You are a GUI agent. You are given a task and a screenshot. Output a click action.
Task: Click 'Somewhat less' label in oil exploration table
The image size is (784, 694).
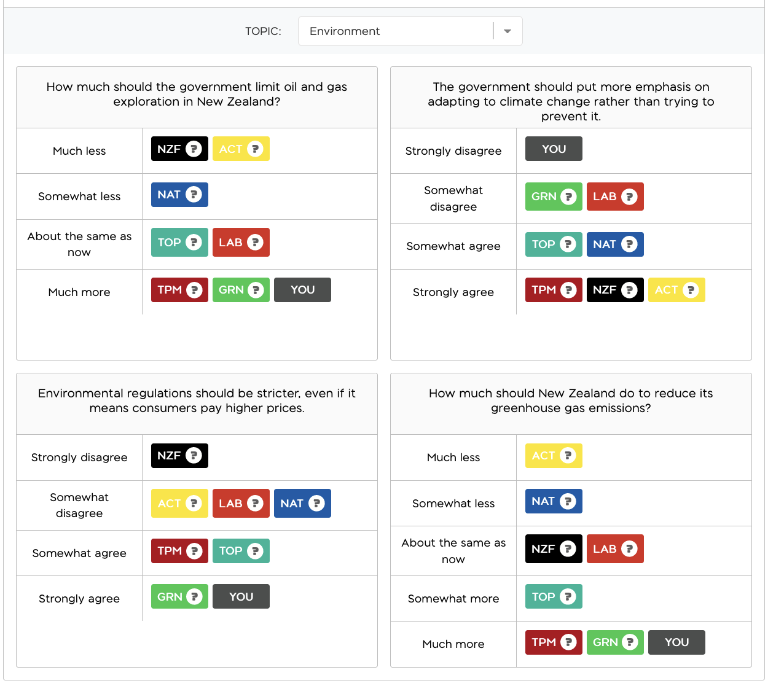[x=79, y=197]
